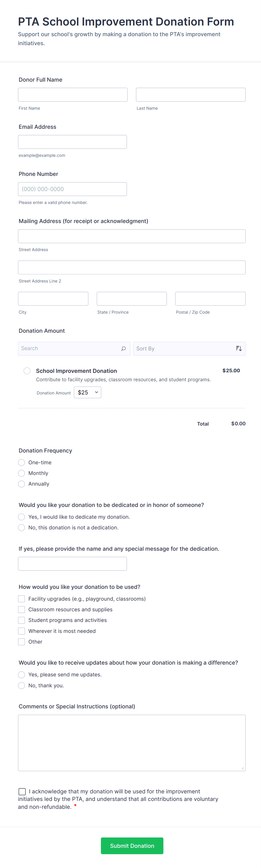Click the Postal / Zip Code field
Screen dimensions: 261x868
(210, 298)
